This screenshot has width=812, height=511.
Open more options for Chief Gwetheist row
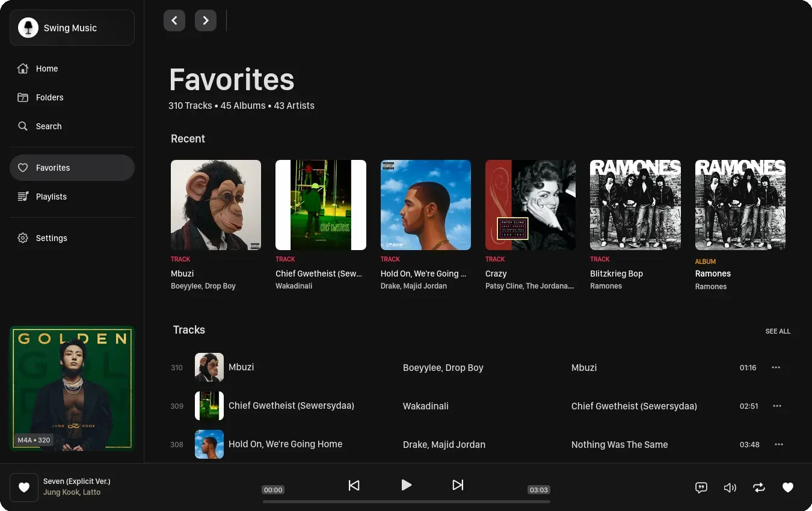coord(777,406)
